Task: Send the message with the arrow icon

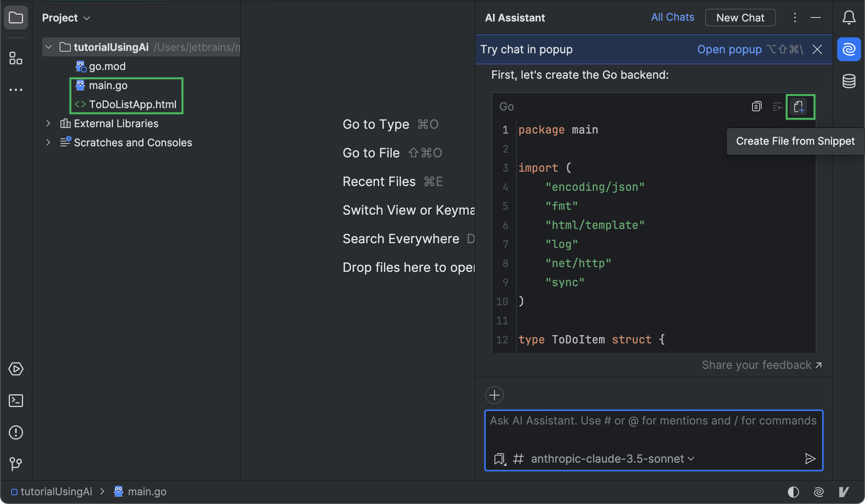Action: click(x=810, y=459)
